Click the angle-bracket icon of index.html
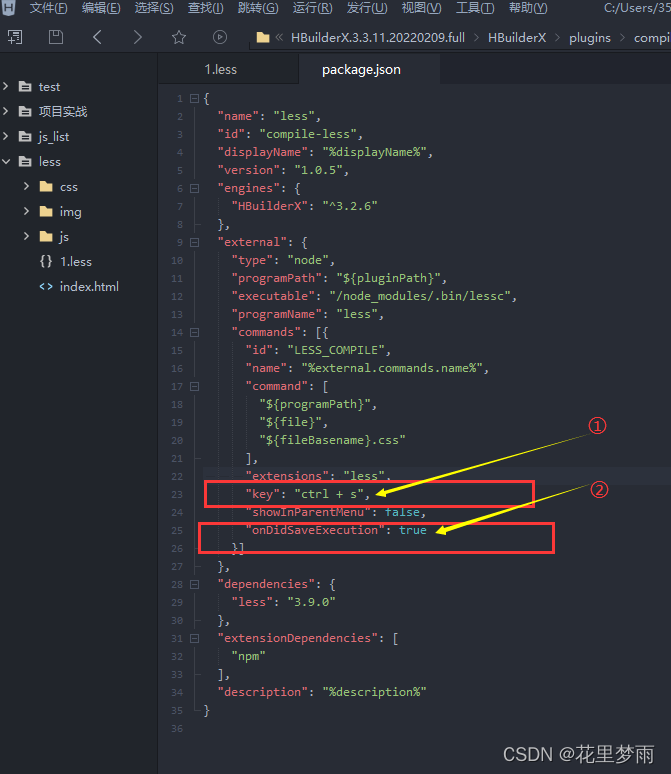 46,287
